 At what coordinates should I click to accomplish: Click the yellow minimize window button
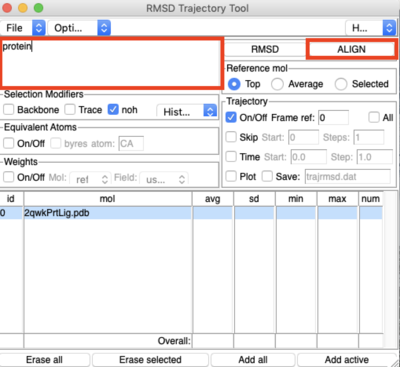click(23, 8)
